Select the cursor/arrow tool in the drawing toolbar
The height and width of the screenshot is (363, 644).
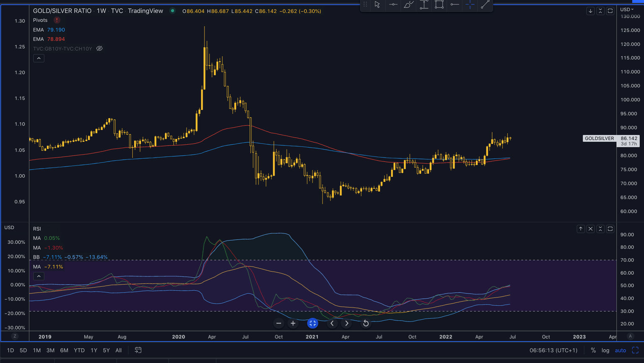[x=377, y=5]
